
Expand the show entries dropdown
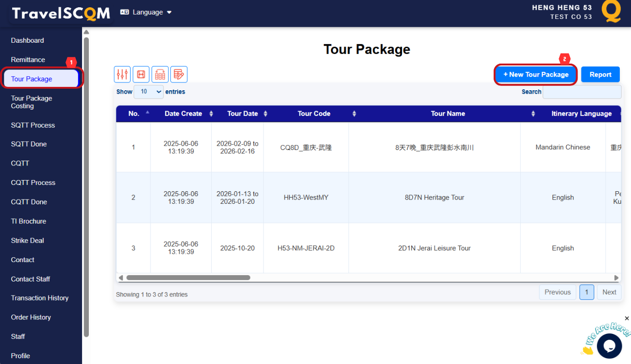click(x=149, y=91)
